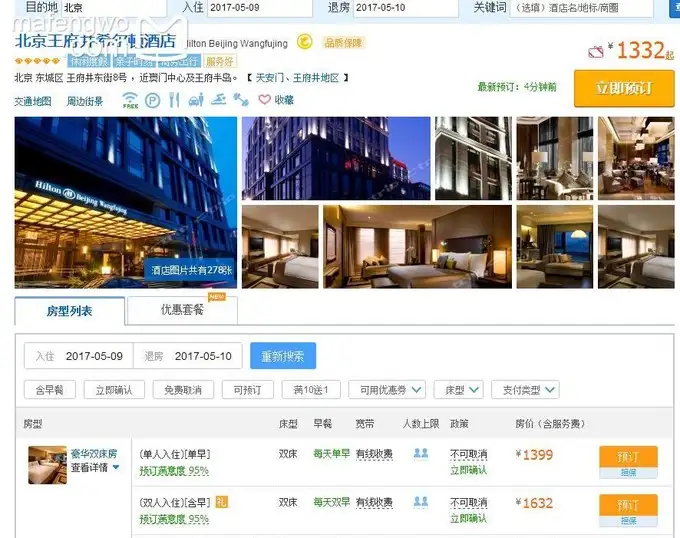Click the 豪华双床房 room thumbnail
Image resolution: width=680 pixels, height=538 pixels.
tap(48, 465)
